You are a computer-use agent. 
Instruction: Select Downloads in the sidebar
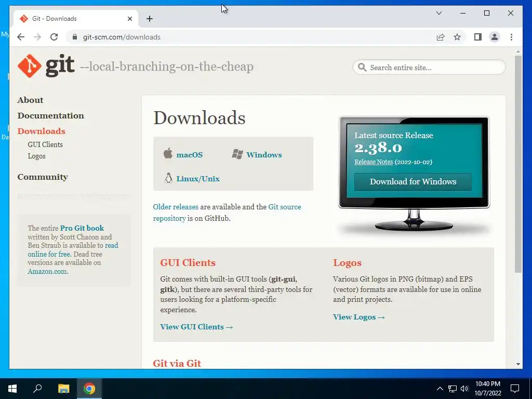click(x=42, y=131)
